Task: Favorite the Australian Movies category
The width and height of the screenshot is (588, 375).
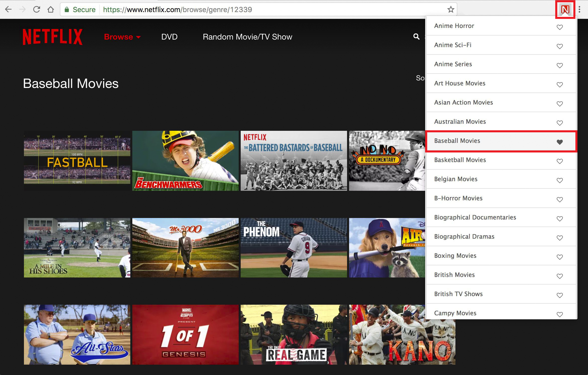Action: [x=560, y=123]
